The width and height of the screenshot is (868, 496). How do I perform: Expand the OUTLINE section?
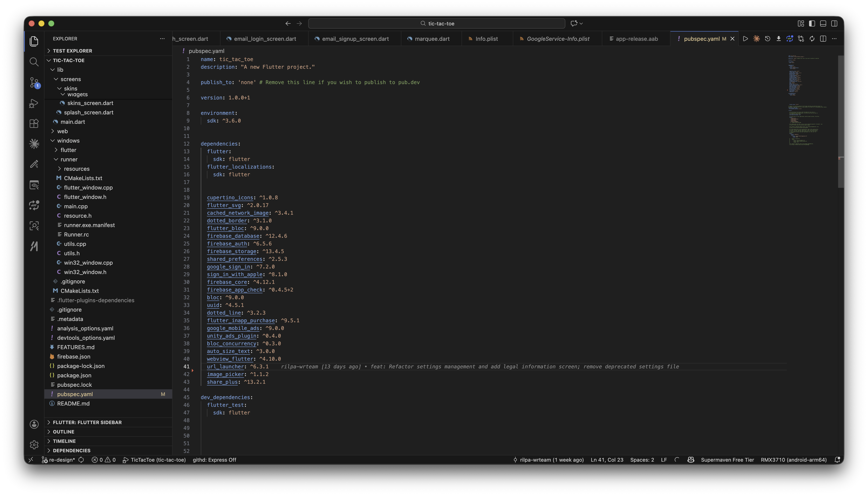tap(108, 432)
